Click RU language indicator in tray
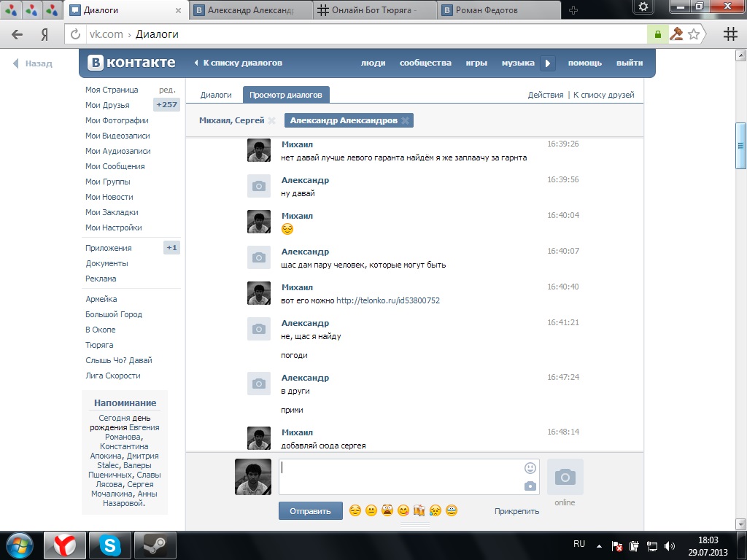The image size is (747, 560). pyautogui.click(x=578, y=544)
